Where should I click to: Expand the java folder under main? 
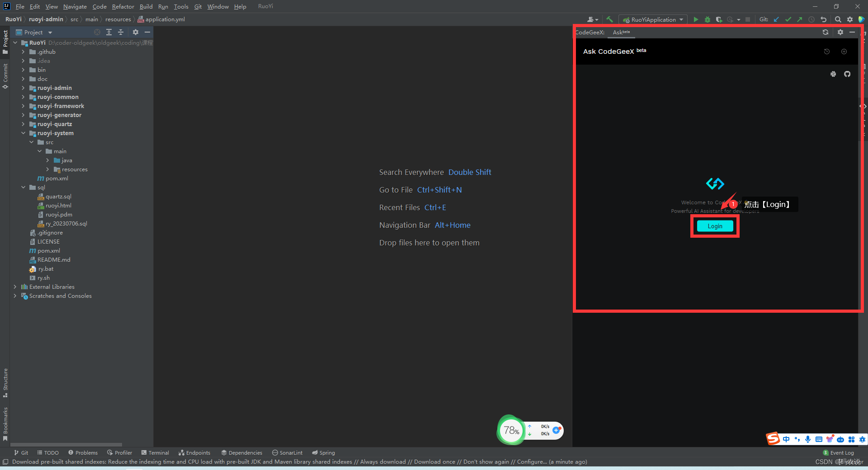tap(47, 160)
